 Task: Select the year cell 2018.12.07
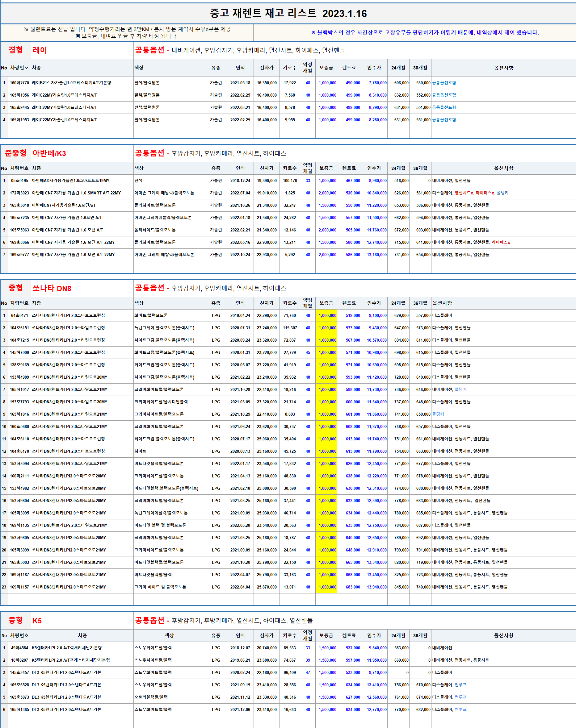[x=240, y=648]
